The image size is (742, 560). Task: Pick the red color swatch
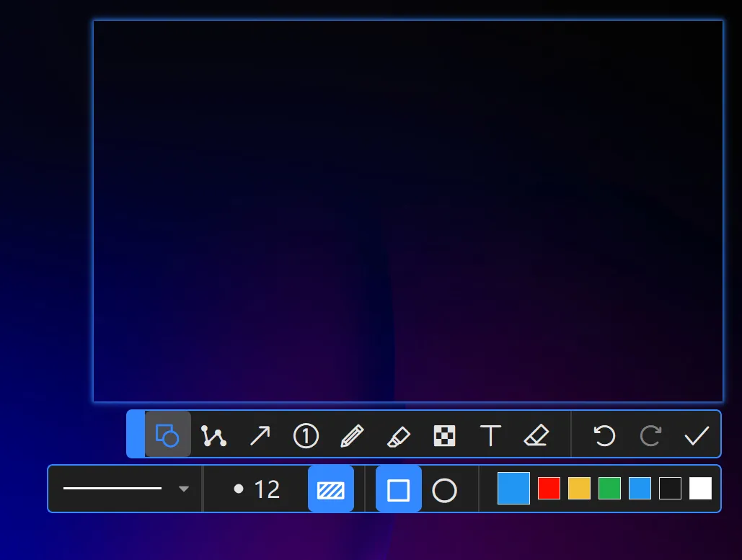[x=549, y=489]
